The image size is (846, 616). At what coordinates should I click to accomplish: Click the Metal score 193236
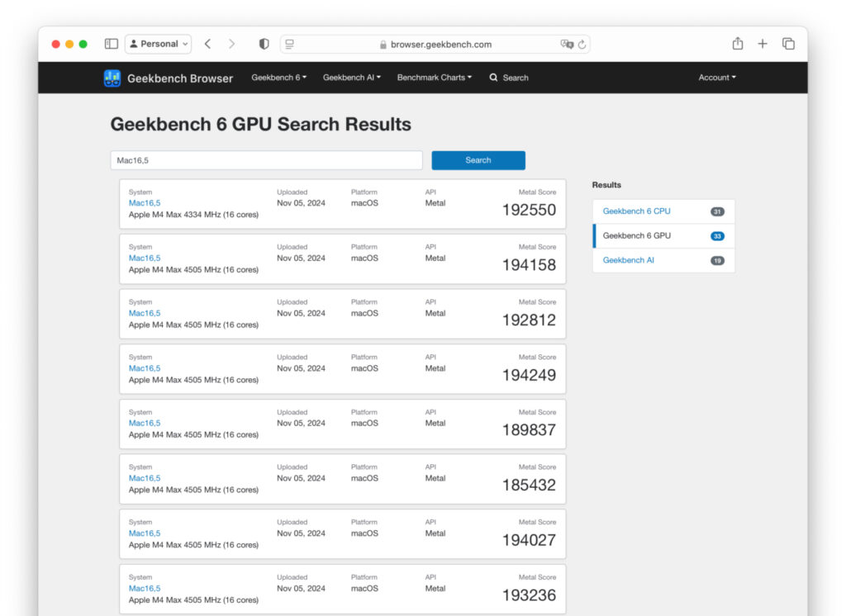[529, 595]
